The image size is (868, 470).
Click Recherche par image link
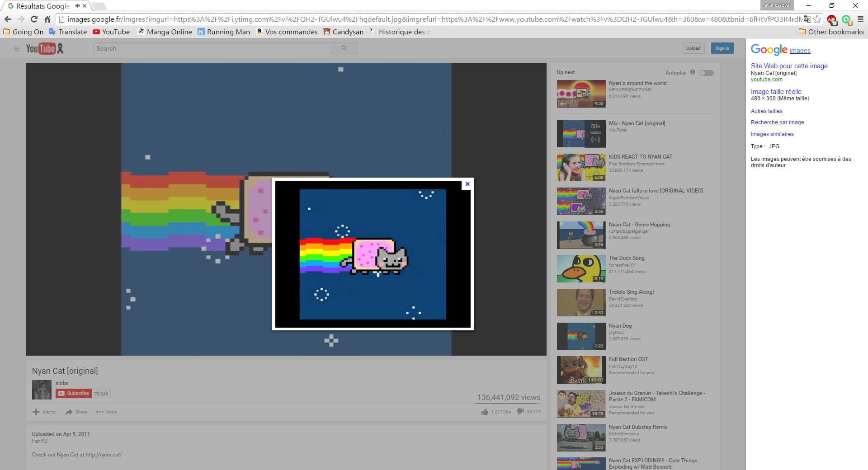click(x=777, y=122)
